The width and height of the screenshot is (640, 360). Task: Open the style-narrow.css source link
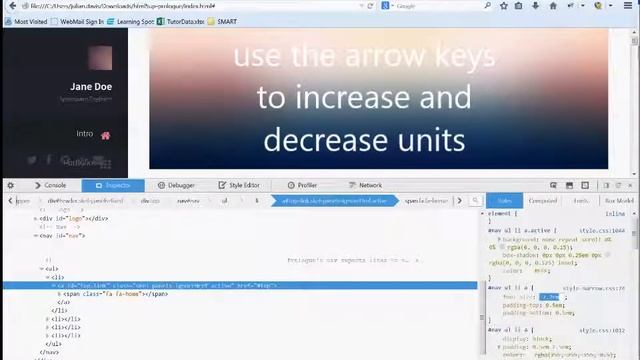[594, 288]
